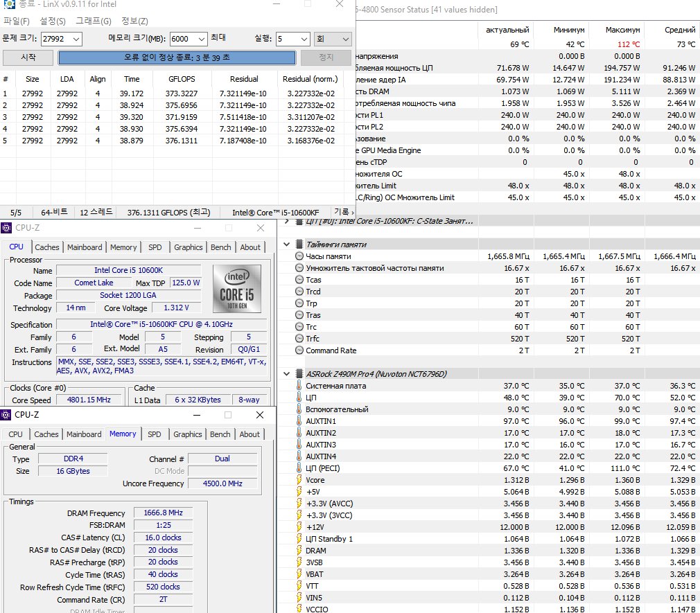Click LinX app icon in title bar
This screenshot has height=613, width=700.
coord(9,4)
